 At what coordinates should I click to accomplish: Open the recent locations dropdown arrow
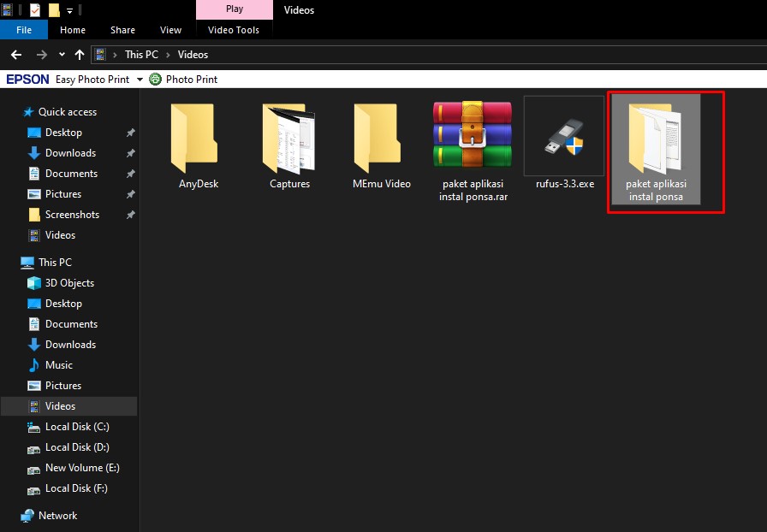[x=62, y=55]
